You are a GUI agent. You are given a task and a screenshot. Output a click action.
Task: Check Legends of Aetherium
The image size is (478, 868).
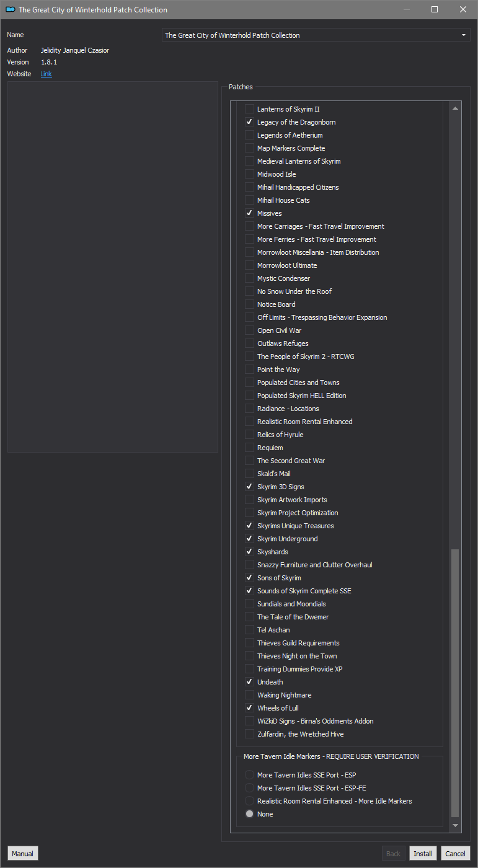tap(249, 135)
